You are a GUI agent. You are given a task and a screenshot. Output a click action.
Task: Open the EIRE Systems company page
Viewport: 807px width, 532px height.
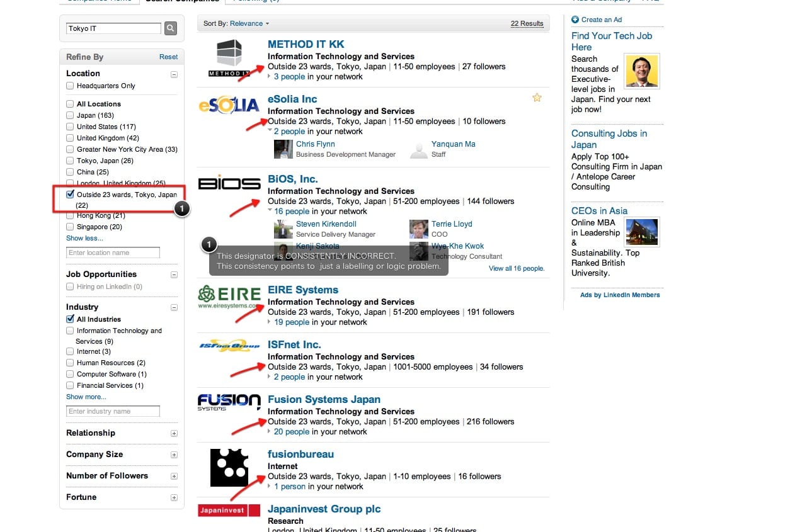click(303, 290)
